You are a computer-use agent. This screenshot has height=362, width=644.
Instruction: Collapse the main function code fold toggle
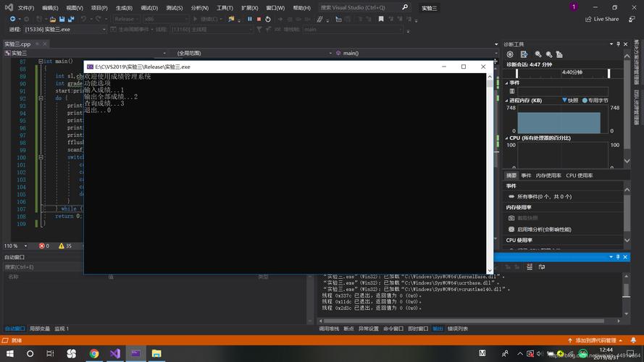click(41, 62)
